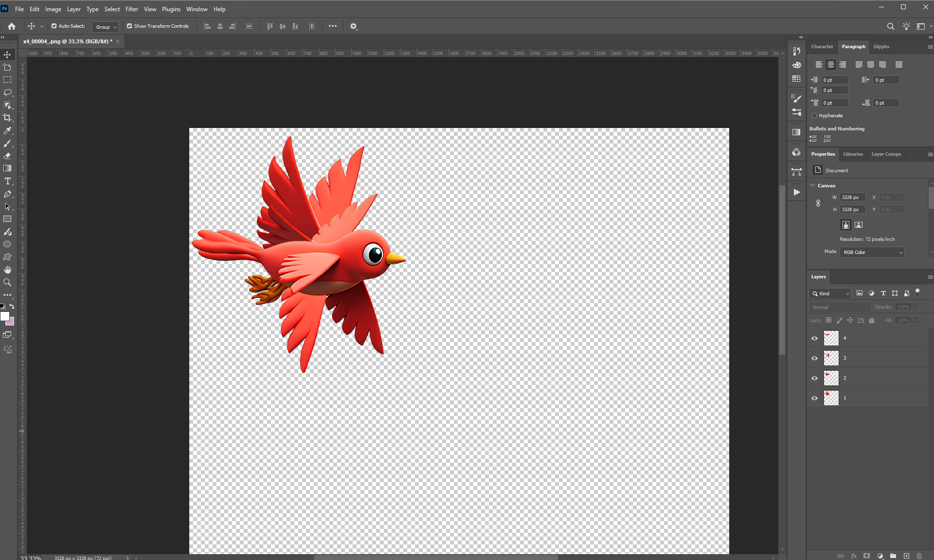Select the Zoom tool
The image size is (934, 560).
(7, 282)
